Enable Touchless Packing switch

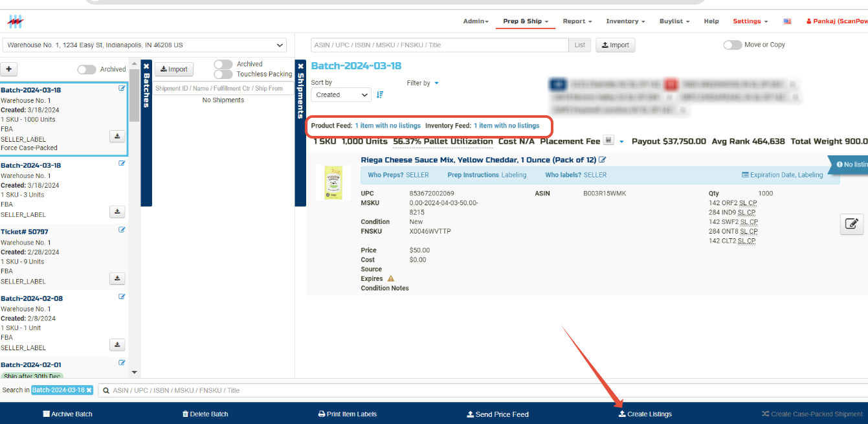[223, 74]
